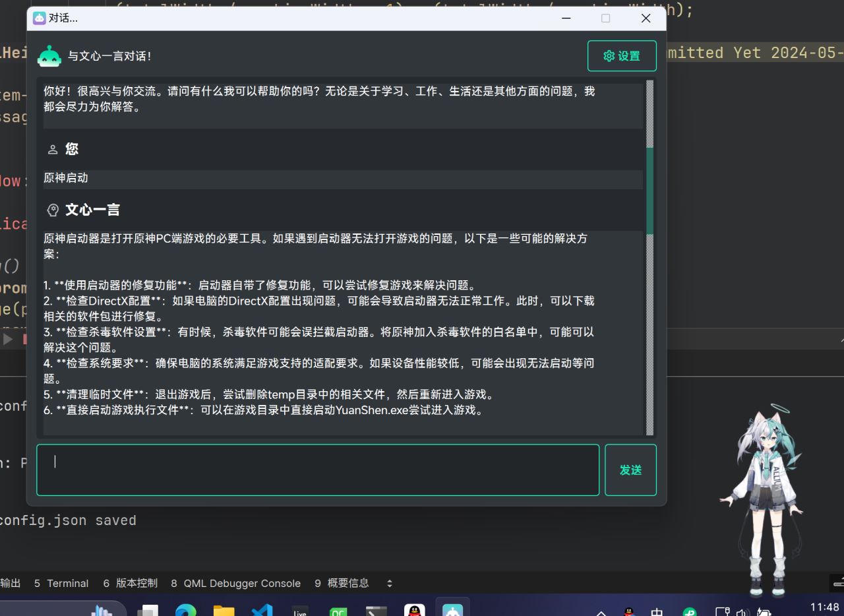
Task: Click the reply line about 清理临时文件
Action: tap(269, 394)
